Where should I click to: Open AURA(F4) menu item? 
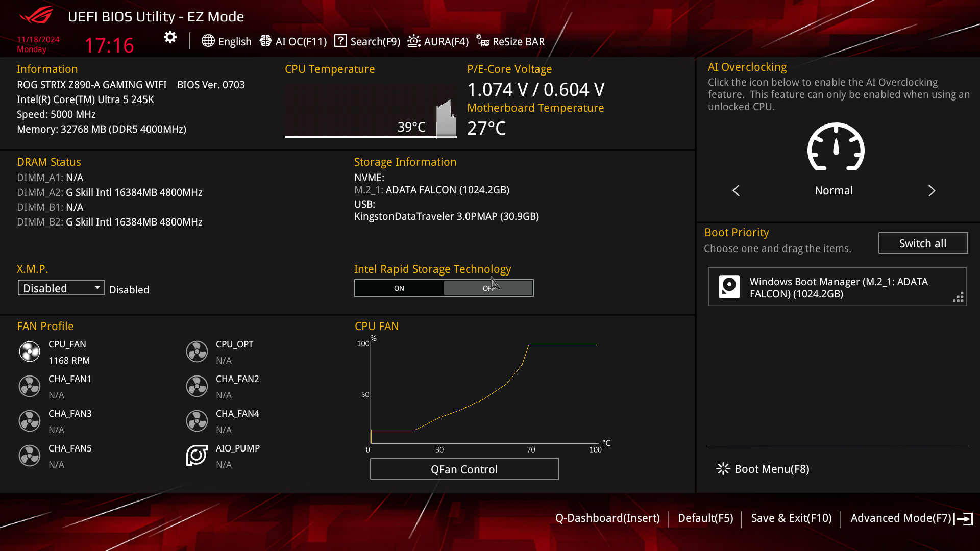[438, 41]
